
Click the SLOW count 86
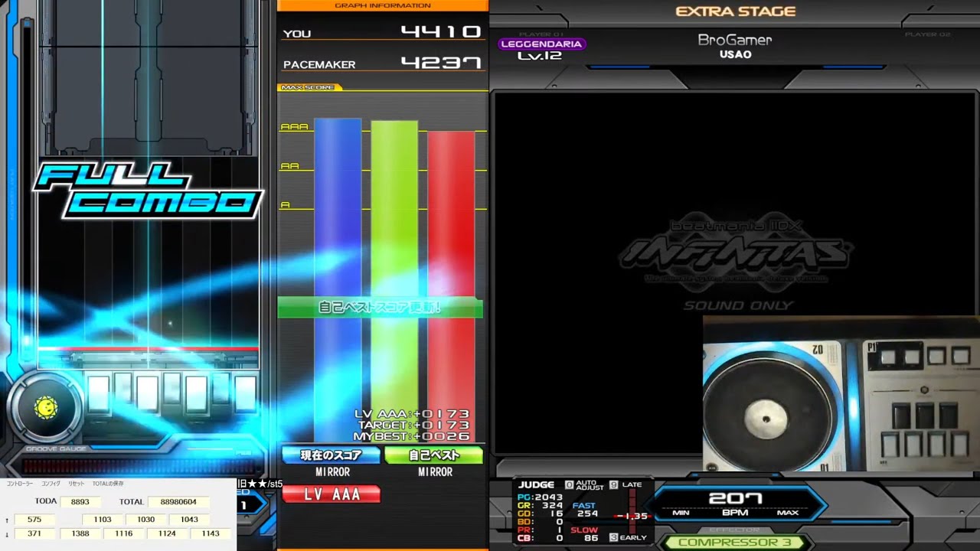point(592,539)
